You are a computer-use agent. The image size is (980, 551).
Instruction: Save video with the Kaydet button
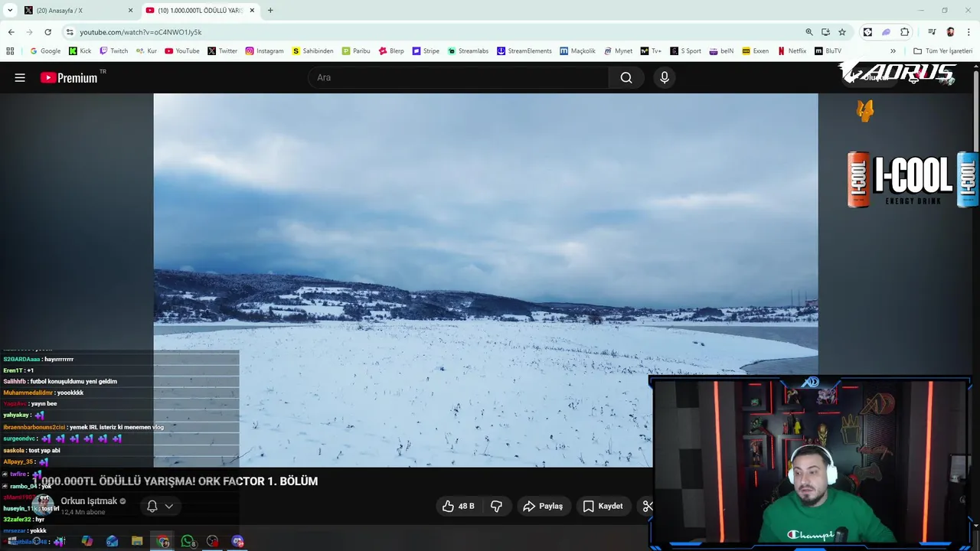point(603,506)
